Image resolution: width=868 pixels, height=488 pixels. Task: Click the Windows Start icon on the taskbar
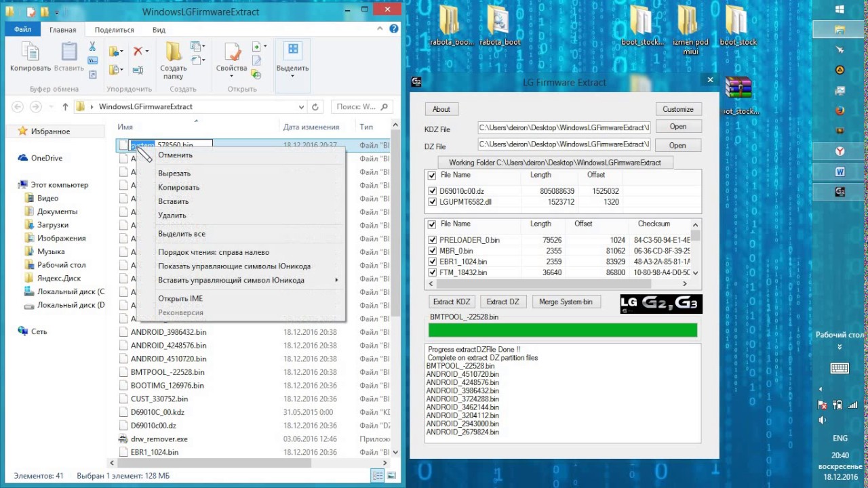click(x=840, y=9)
